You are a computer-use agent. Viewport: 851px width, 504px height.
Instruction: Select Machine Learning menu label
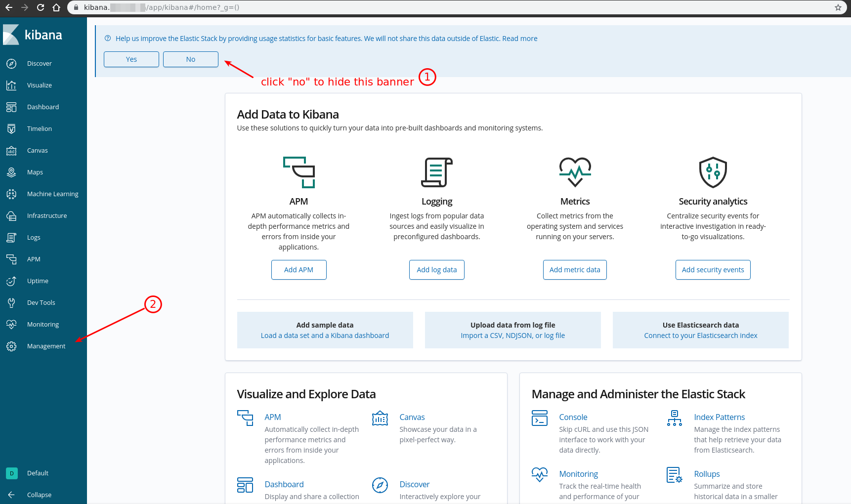click(53, 194)
